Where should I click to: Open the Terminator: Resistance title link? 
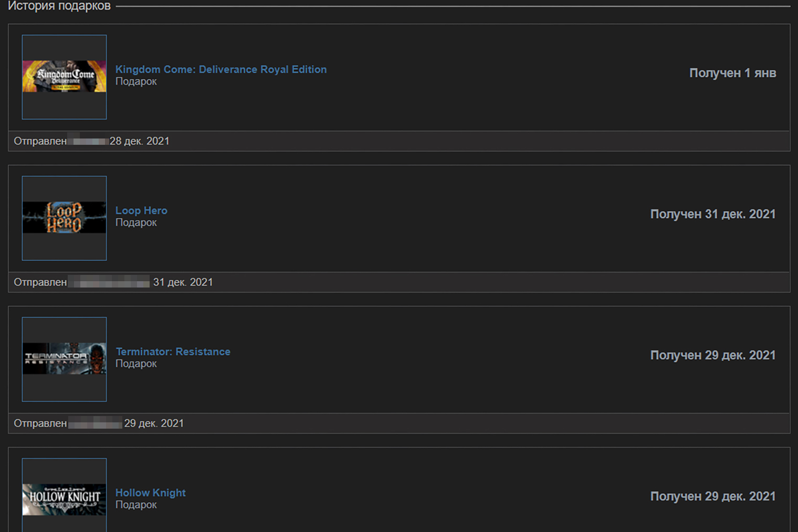tap(173, 352)
